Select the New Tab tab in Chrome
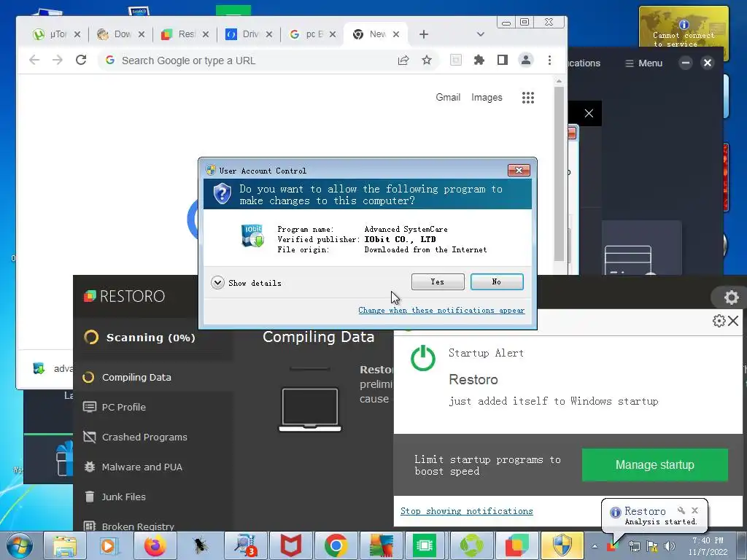Screen dimensions: 747x560 376,34
